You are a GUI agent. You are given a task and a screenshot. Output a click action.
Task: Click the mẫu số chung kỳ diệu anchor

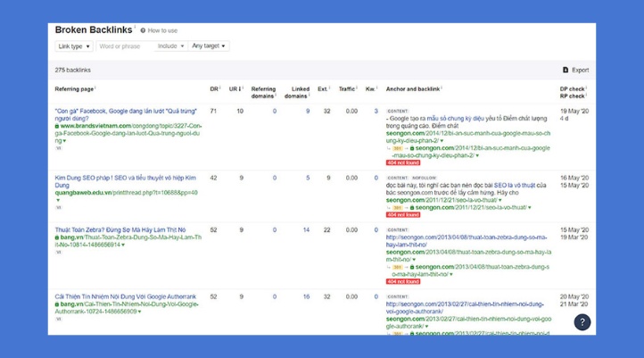pyautogui.click(x=456, y=119)
